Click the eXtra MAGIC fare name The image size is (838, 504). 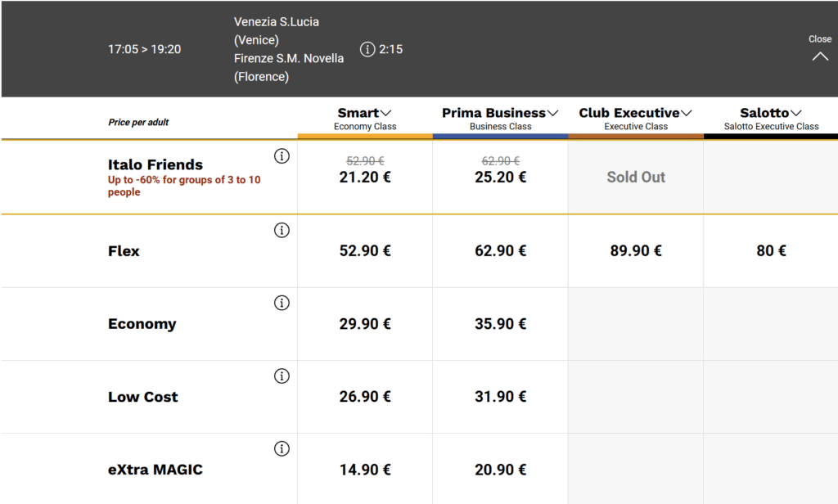coord(155,470)
